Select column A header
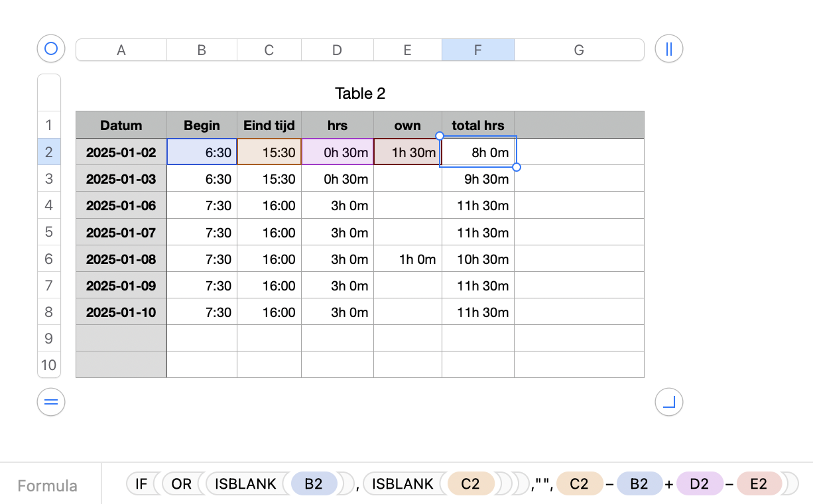813x504 pixels. [121, 50]
